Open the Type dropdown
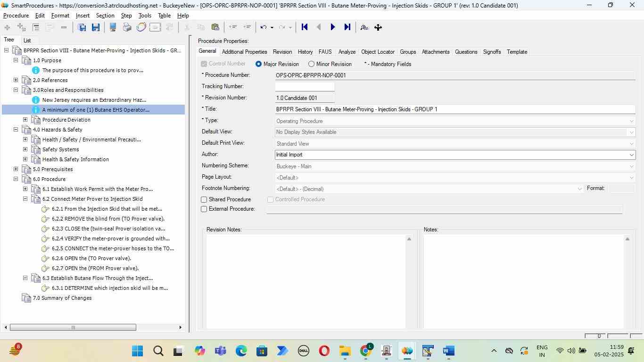 pos(631,121)
